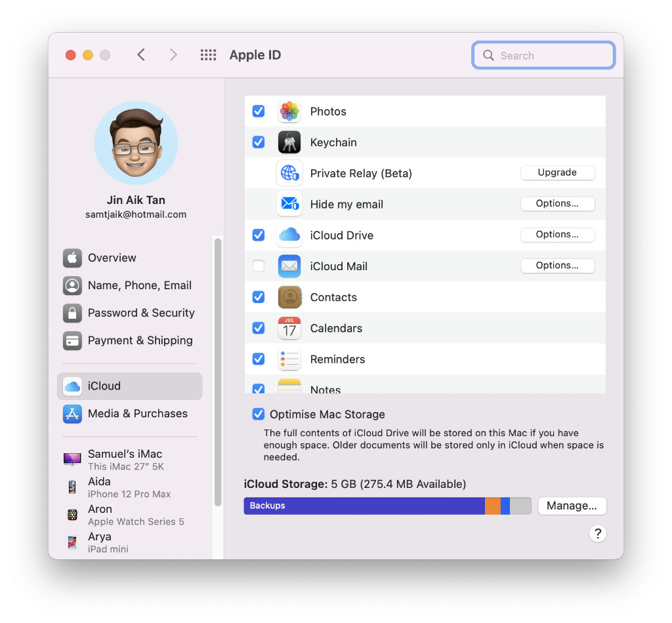Image resolution: width=672 pixels, height=623 pixels.
Task: Open Media & Purchases section
Action: click(137, 414)
